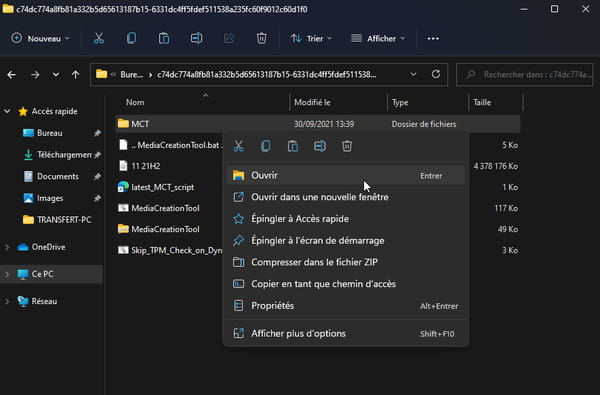
Task: Click the Rename icon in the top toolbar
Action: (196, 38)
